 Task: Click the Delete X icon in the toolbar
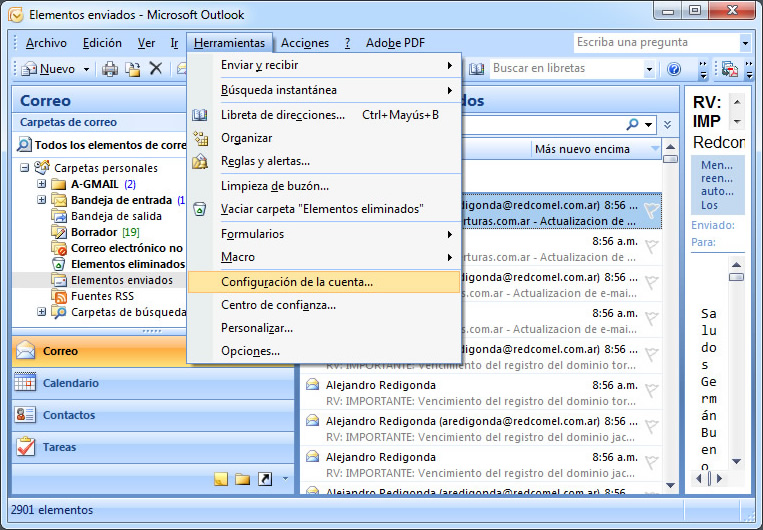pyautogui.click(x=155, y=69)
